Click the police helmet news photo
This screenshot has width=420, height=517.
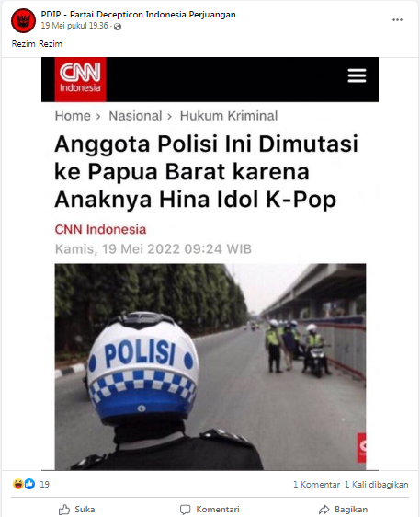210,367
